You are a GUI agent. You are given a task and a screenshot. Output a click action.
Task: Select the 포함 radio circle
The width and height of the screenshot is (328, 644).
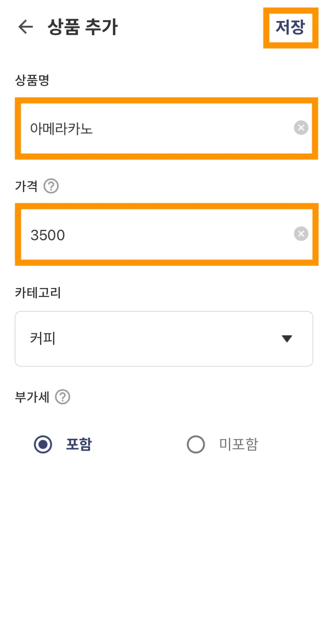coord(43,444)
